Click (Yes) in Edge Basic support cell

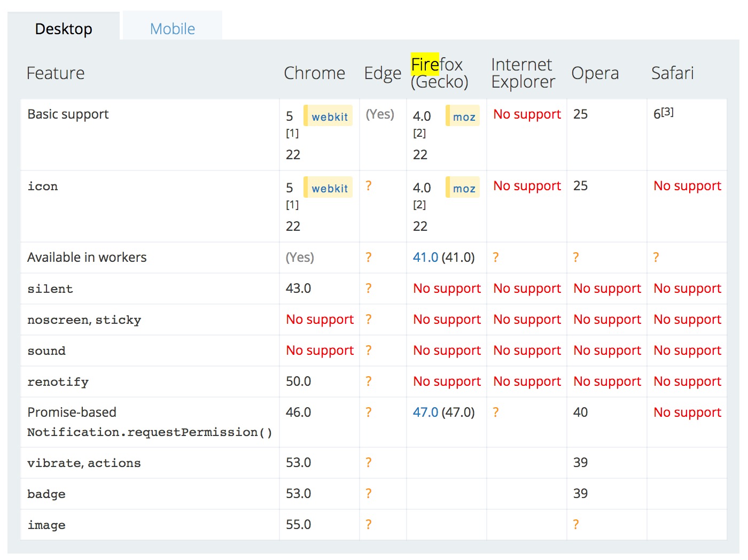(x=380, y=114)
